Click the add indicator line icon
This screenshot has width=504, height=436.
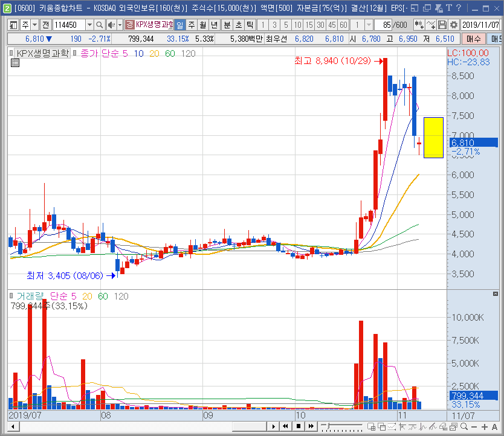click(431, 25)
